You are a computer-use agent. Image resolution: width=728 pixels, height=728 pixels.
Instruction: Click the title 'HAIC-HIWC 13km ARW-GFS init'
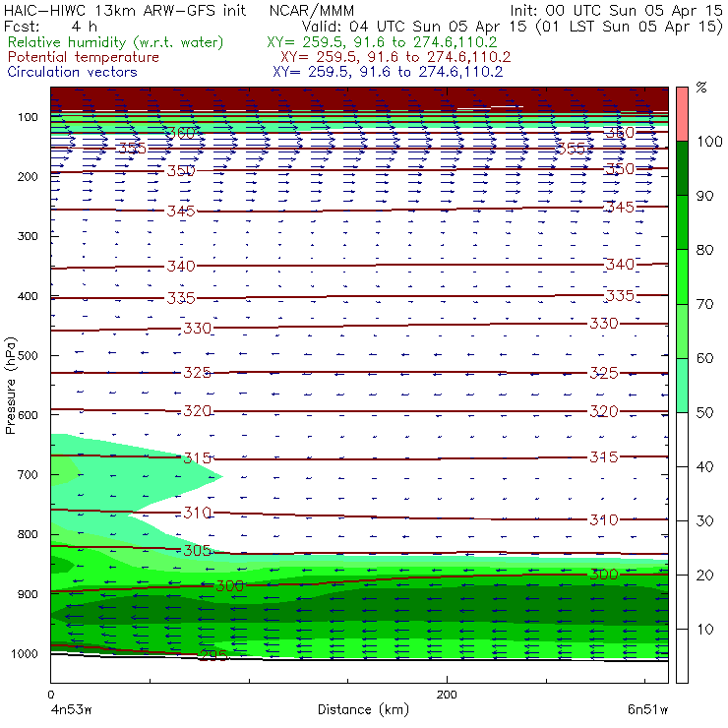click(x=125, y=10)
